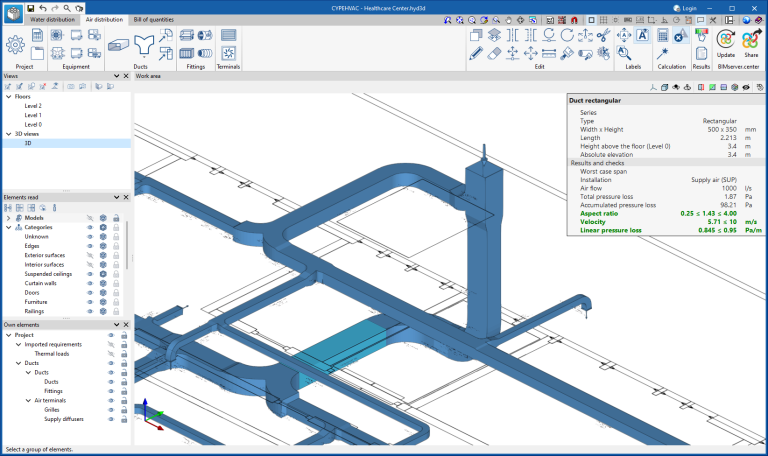Click the show errors warning icon

(x=680, y=35)
